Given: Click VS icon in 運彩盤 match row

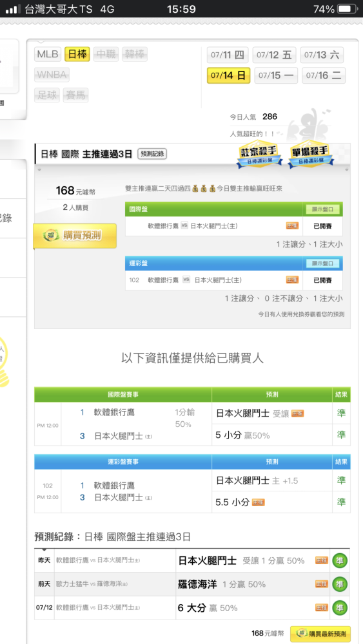Looking at the screenshot, I should point(186,280).
